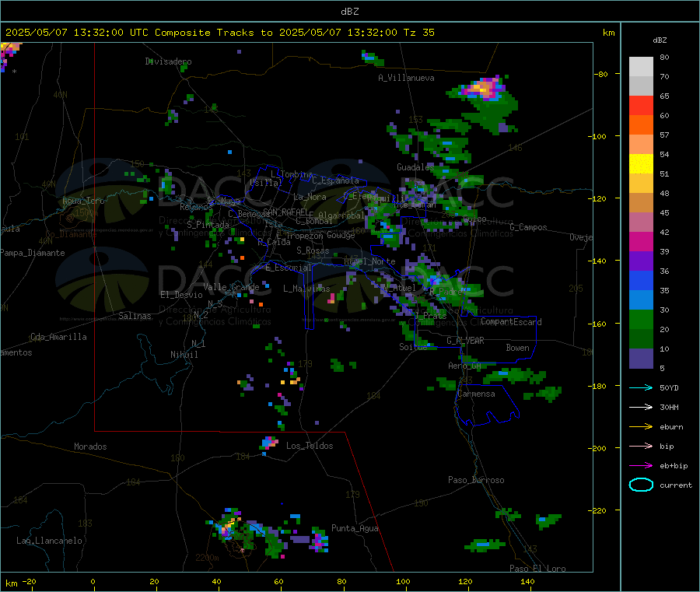Pick the light gray swatch below 80 dBZ

pyautogui.click(x=641, y=67)
